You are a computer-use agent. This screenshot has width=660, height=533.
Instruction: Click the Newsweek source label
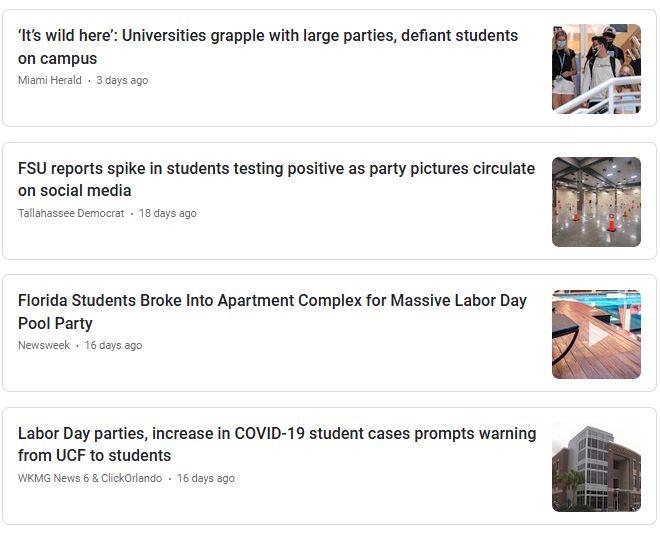coord(44,345)
